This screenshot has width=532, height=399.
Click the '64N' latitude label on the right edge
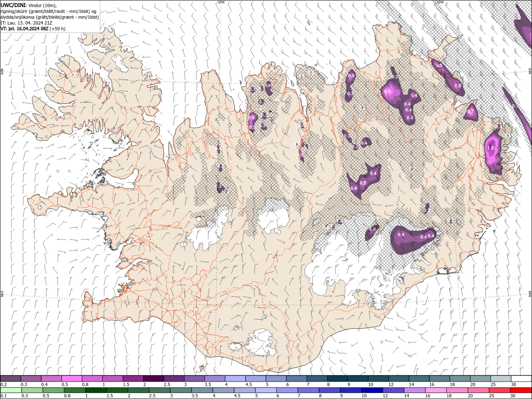click(530, 294)
